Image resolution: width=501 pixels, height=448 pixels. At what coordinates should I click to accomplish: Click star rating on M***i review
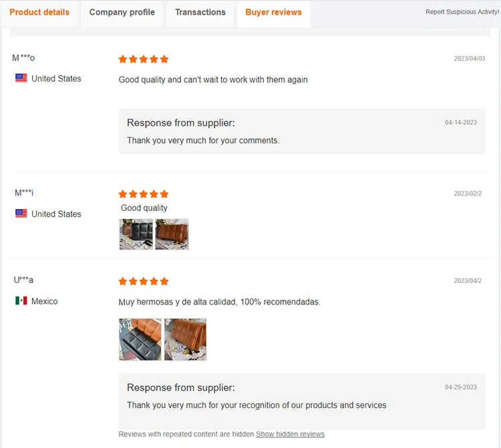(x=144, y=194)
